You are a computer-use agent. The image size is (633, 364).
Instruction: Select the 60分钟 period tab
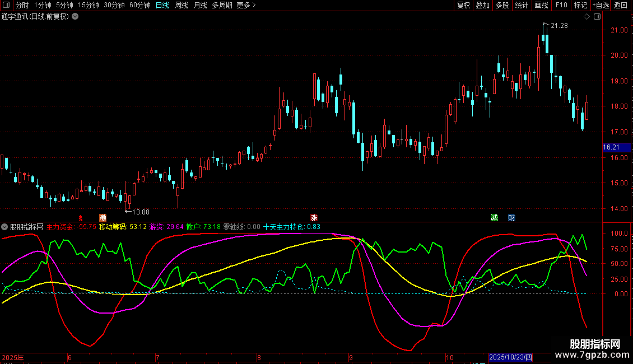click(140, 5)
